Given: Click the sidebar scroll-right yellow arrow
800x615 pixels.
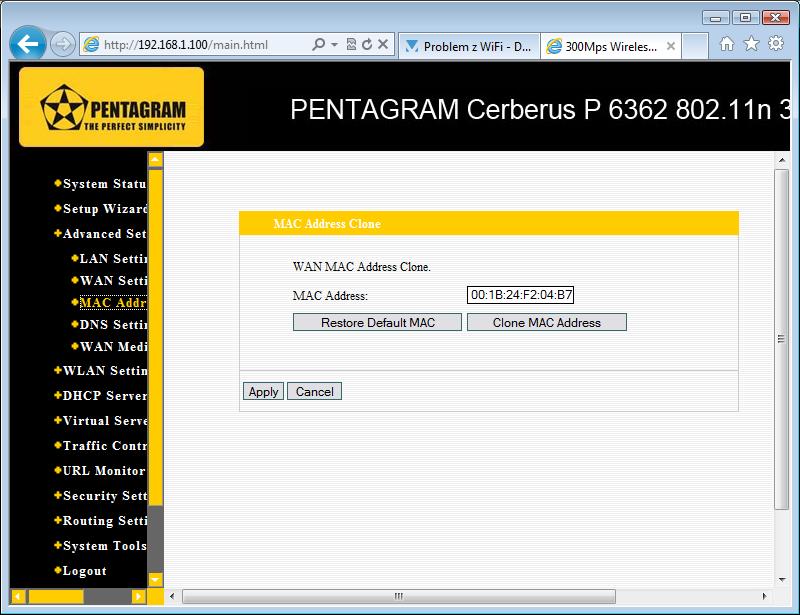Looking at the screenshot, I should [x=138, y=596].
